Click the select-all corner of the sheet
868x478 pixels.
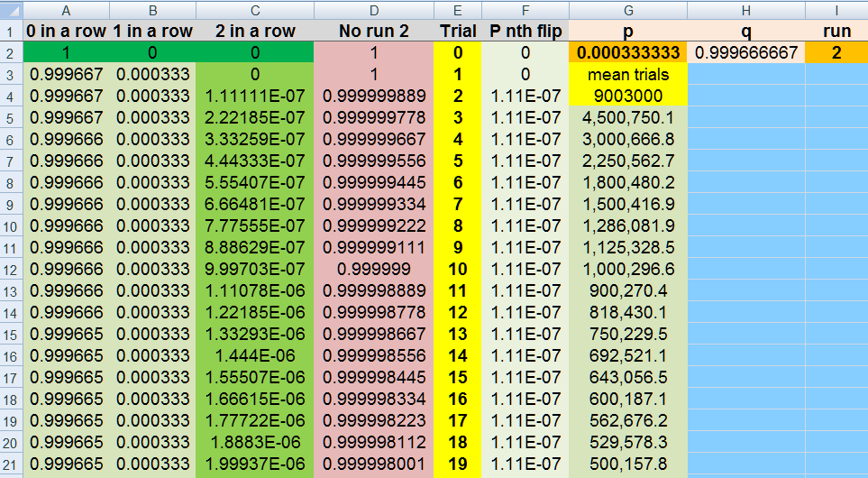[11, 10]
